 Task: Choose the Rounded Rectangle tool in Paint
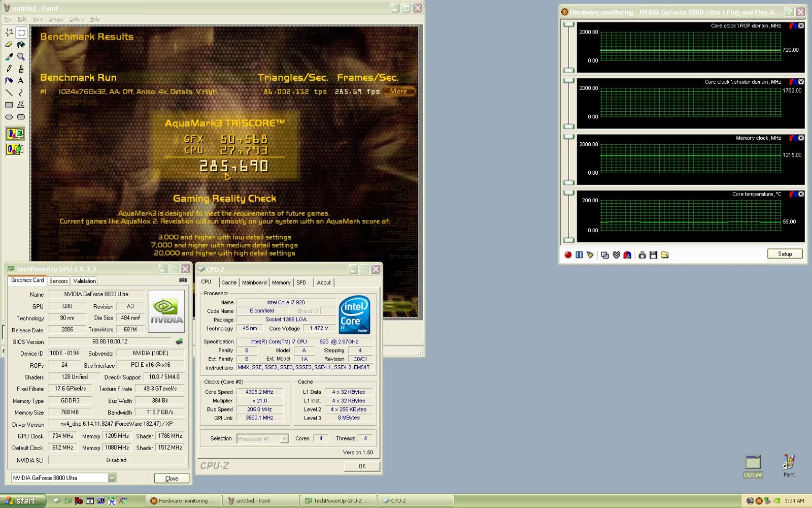21,117
